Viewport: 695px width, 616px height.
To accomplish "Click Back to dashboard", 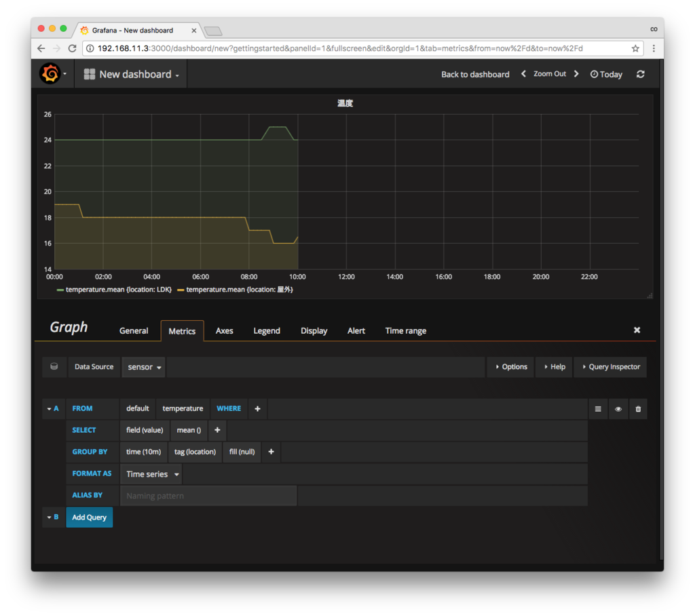I will tap(475, 75).
